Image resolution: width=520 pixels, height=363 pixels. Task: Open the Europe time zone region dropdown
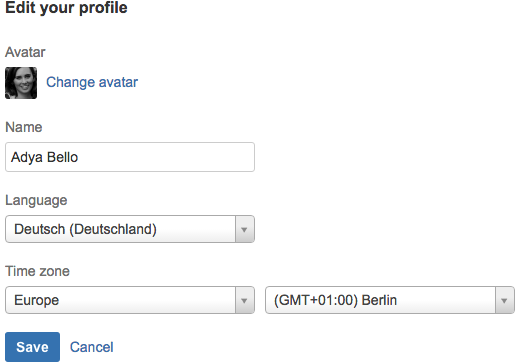pyautogui.click(x=130, y=300)
